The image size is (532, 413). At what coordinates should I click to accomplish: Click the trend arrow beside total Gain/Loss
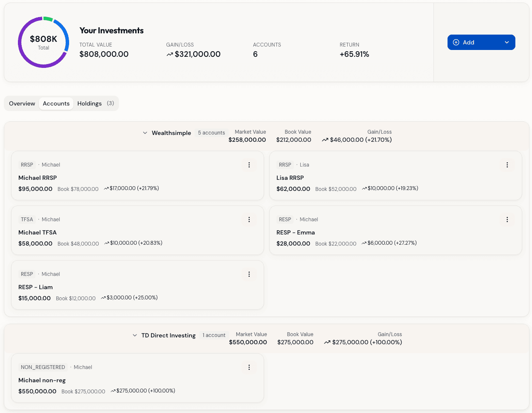[x=169, y=54]
